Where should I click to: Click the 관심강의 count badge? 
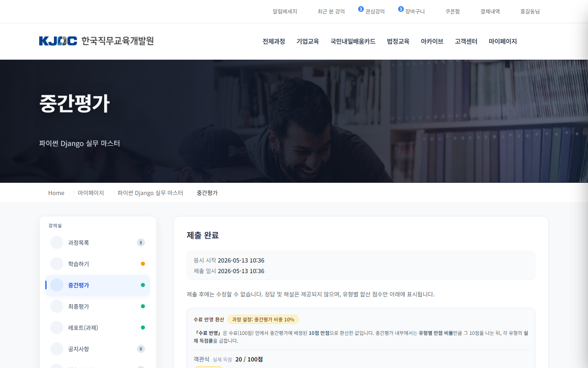pyautogui.click(x=361, y=9)
